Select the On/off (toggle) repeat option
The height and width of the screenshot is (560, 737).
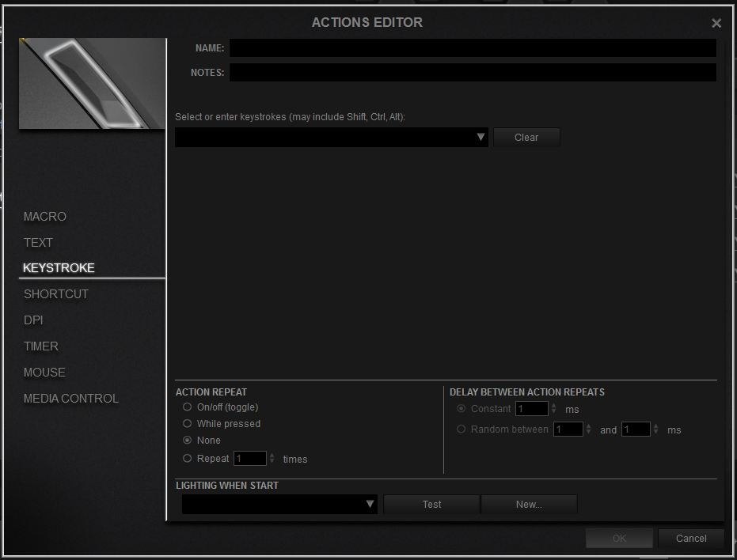pyautogui.click(x=187, y=407)
